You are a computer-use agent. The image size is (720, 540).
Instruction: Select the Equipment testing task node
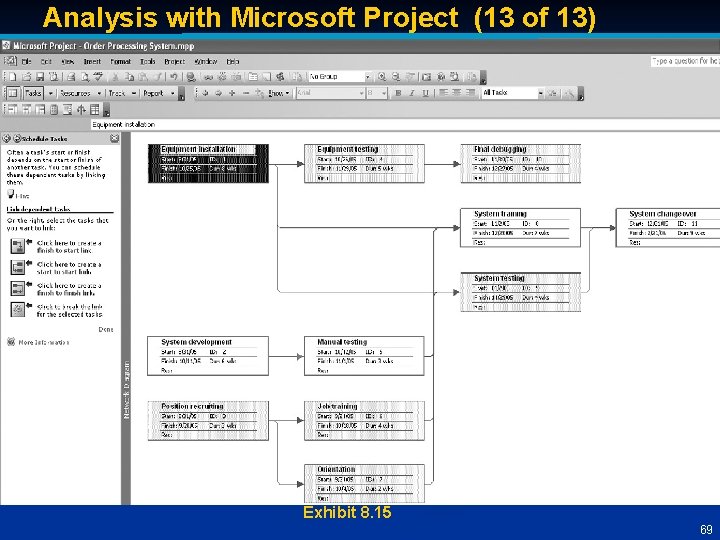pyautogui.click(x=364, y=163)
